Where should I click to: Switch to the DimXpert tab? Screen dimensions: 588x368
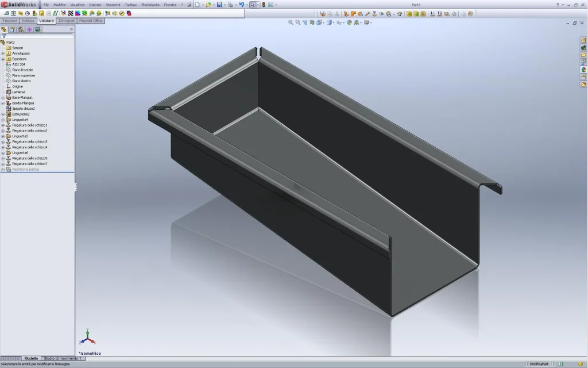click(x=67, y=21)
